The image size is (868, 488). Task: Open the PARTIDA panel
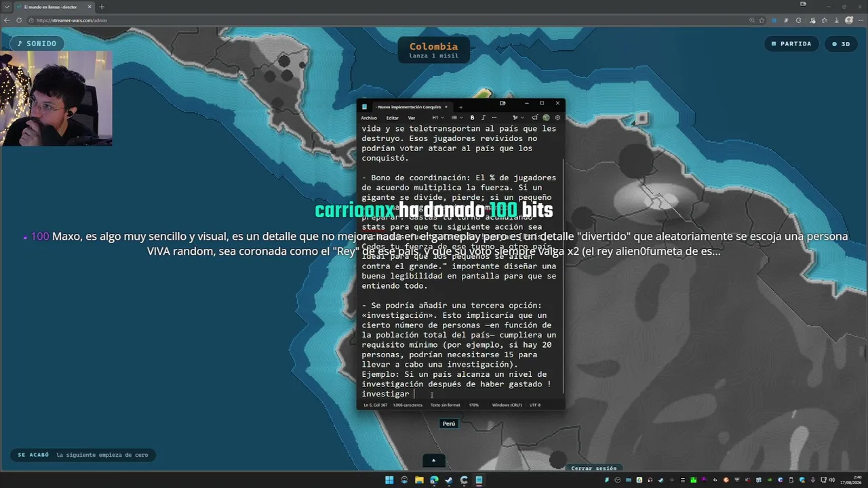point(791,43)
